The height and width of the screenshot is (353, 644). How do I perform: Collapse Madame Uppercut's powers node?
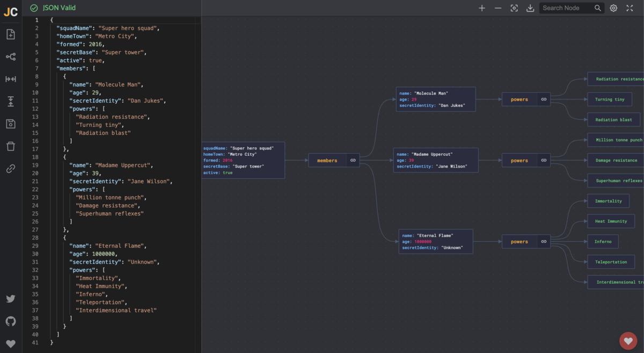[543, 160]
